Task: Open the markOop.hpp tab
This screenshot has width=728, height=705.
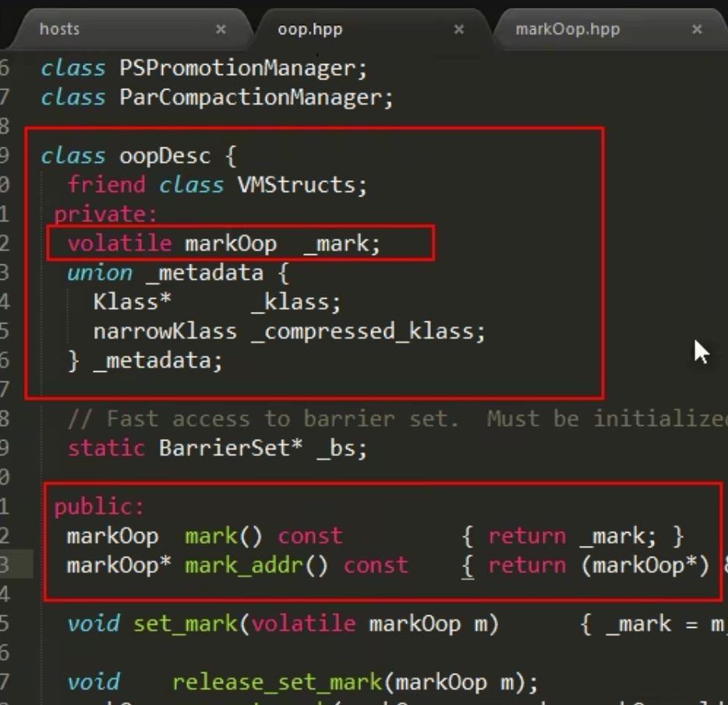Action: [567, 30]
